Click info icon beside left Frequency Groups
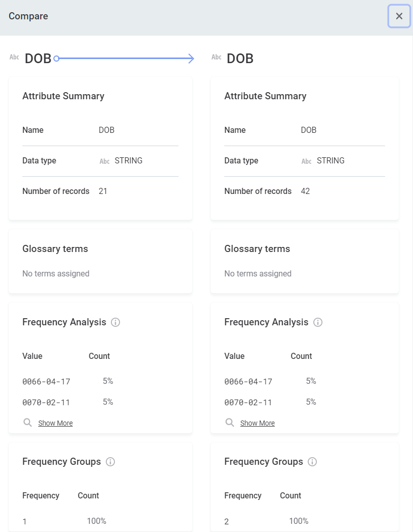 click(110, 462)
